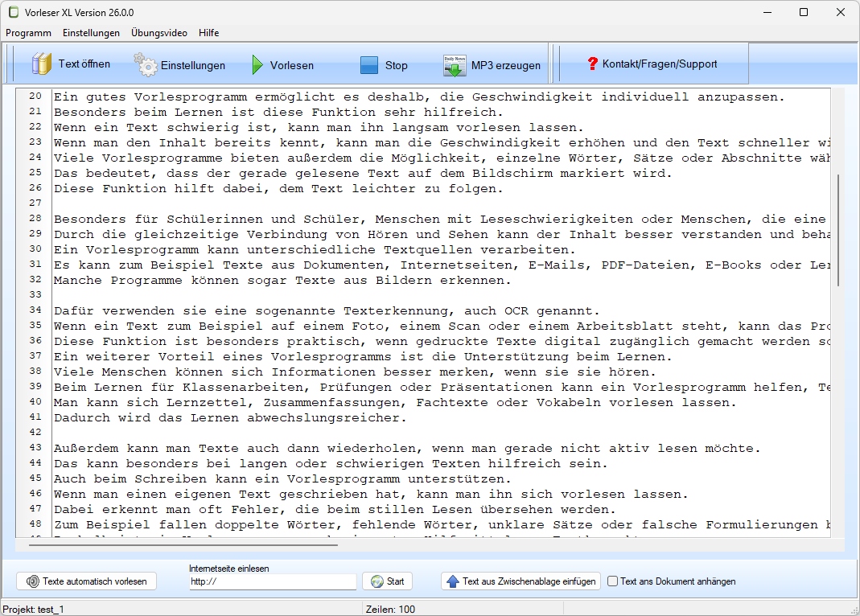Click line 'Viele Menschen können sich Informationen'
860x616 pixels.
coord(354,372)
